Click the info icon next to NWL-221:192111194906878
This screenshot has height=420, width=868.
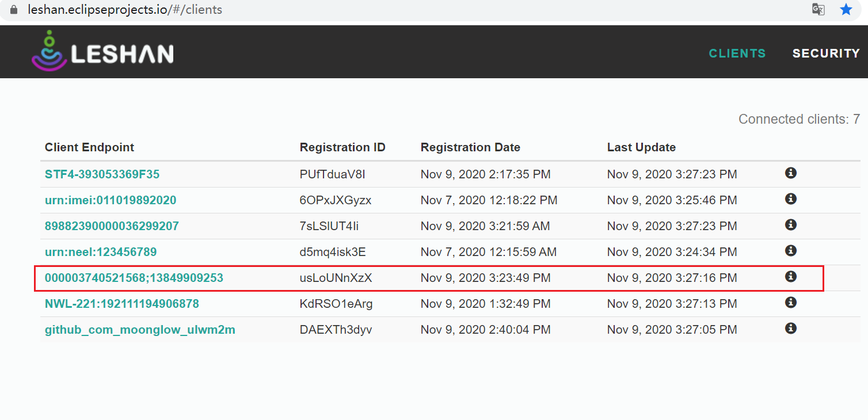[790, 302]
